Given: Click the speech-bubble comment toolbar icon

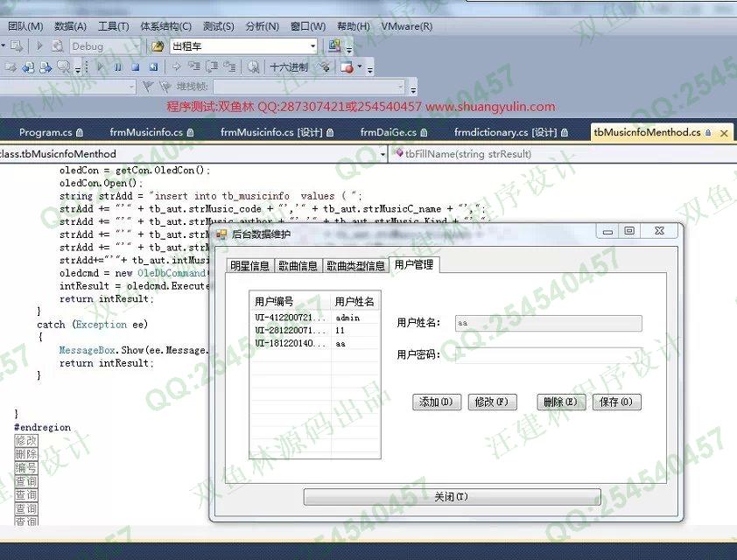Looking at the screenshot, I should point(63,67).
